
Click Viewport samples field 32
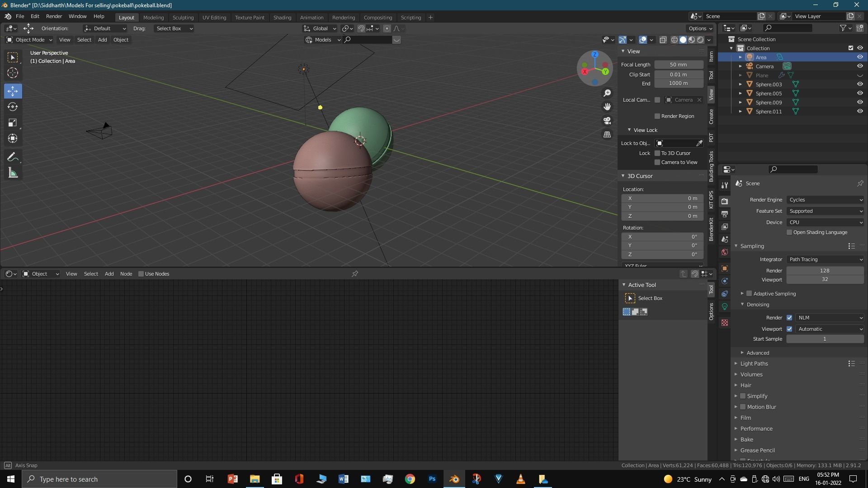825,280
